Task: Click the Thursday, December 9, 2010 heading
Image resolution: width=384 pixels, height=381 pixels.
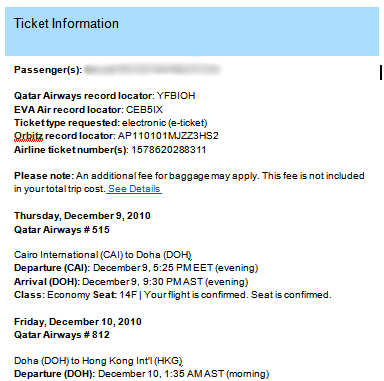Action: pos(82,216)
